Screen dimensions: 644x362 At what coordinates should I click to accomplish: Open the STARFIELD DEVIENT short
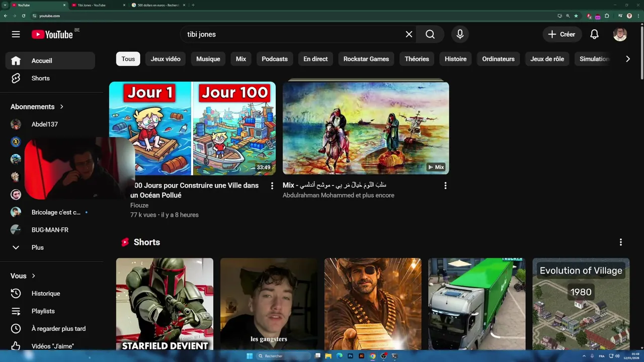(165, 304)
